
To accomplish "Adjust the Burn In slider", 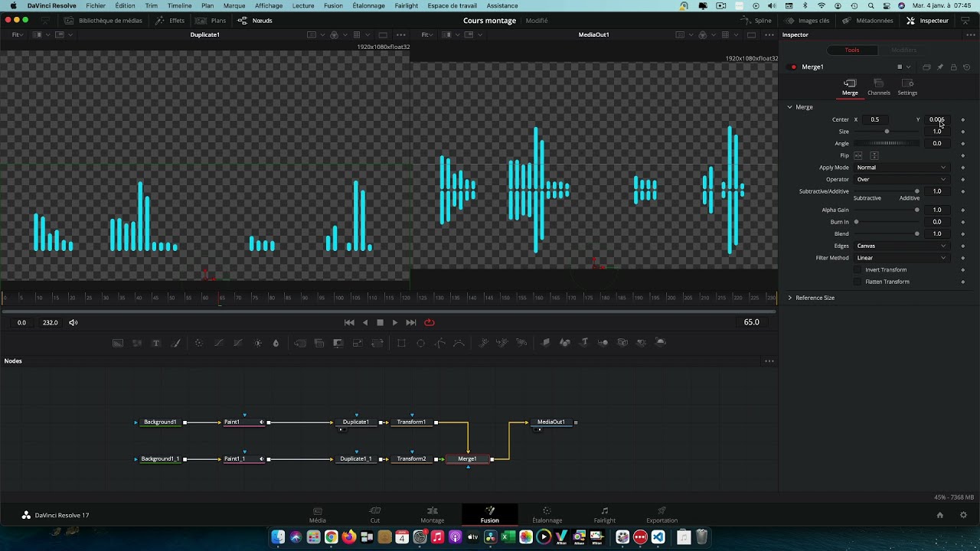I will point(887,222).
